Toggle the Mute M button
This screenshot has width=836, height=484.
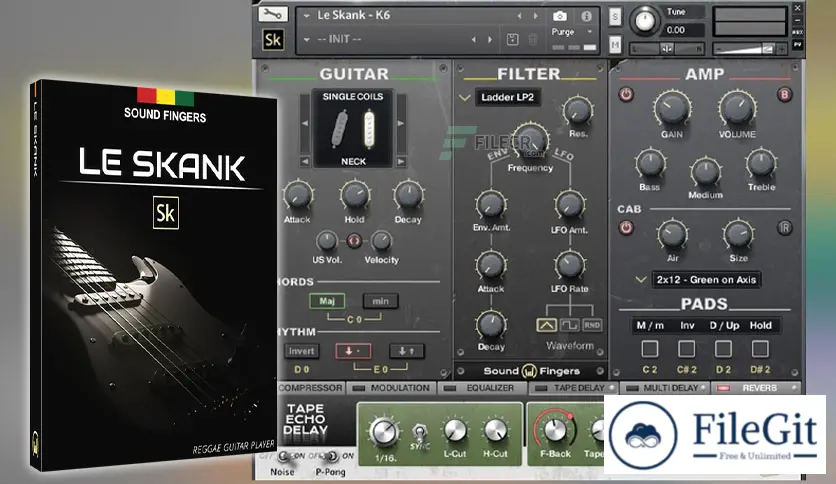point(615,45)
